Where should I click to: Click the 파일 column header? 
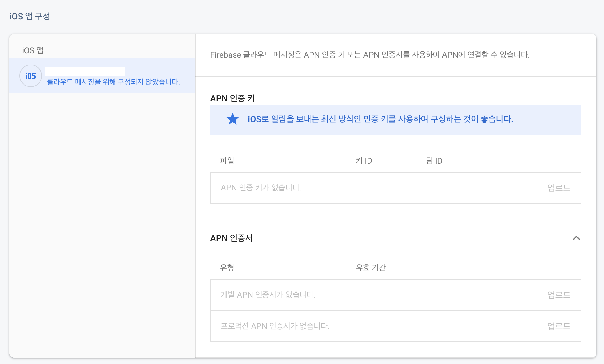[x=227, y=161]
